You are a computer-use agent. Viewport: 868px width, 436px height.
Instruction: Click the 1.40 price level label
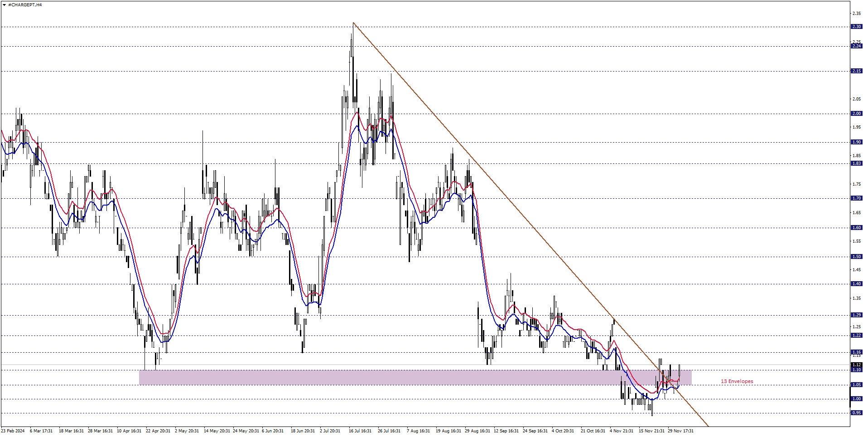click(856, 284)
